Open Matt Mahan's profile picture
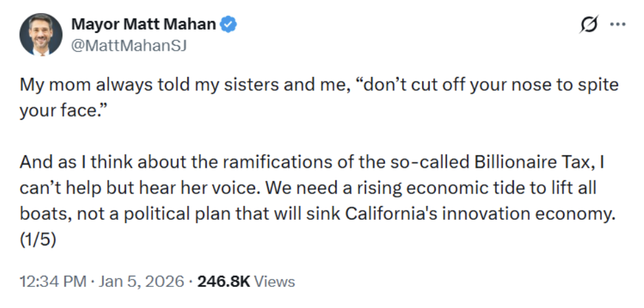The image size is (644, 308). (41, 34)
